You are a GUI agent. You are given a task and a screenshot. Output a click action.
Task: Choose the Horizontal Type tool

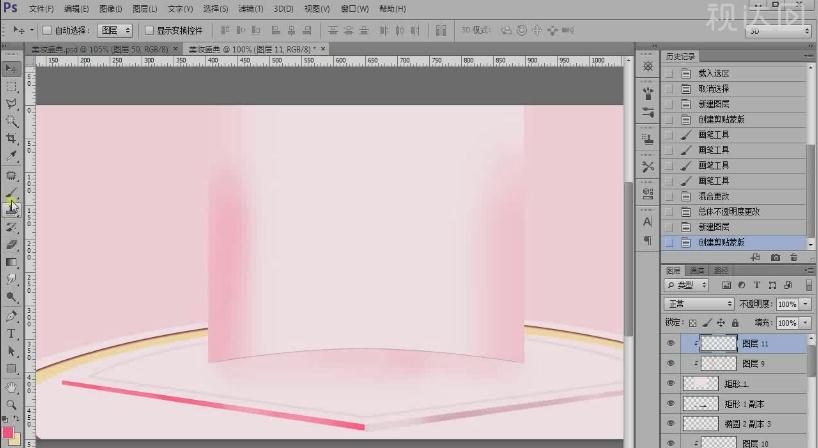point(11,333)
